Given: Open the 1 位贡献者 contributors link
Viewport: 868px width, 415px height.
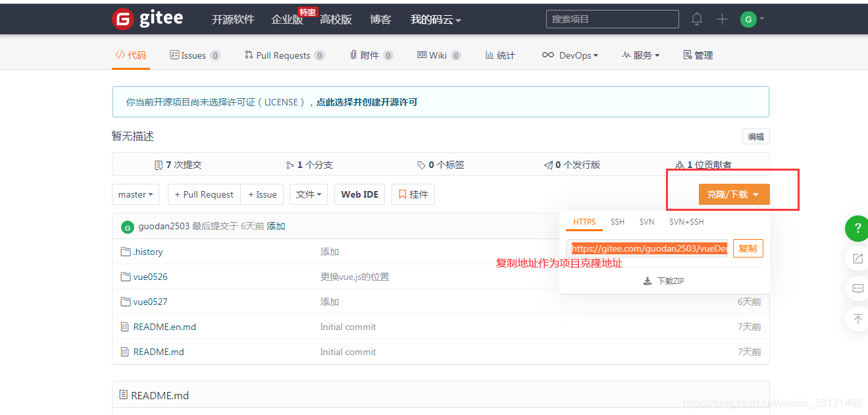Looking at the screenshot, I should (x=703, y=165).
